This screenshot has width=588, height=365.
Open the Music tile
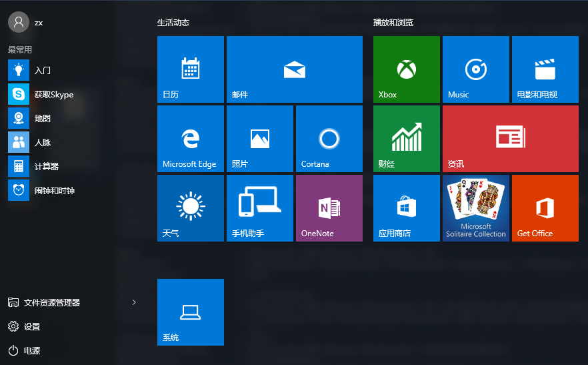(x=476, y=69)
